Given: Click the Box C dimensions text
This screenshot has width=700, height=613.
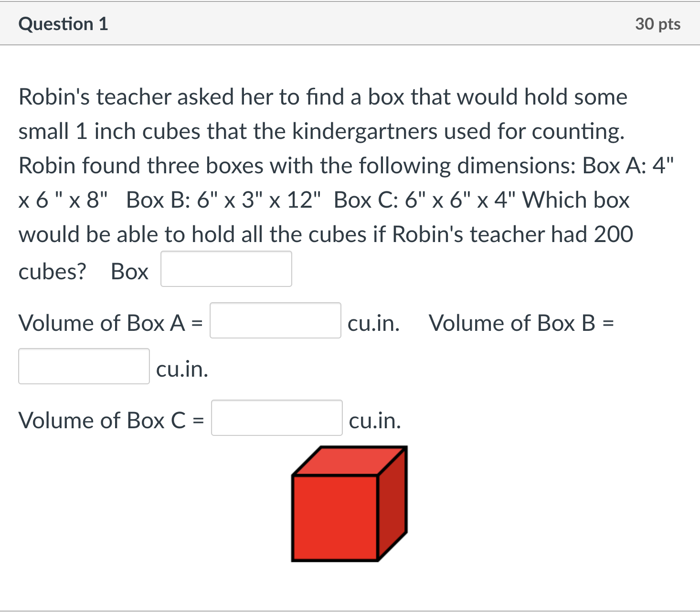Looking at the screenshot, I should click(425, 200).
